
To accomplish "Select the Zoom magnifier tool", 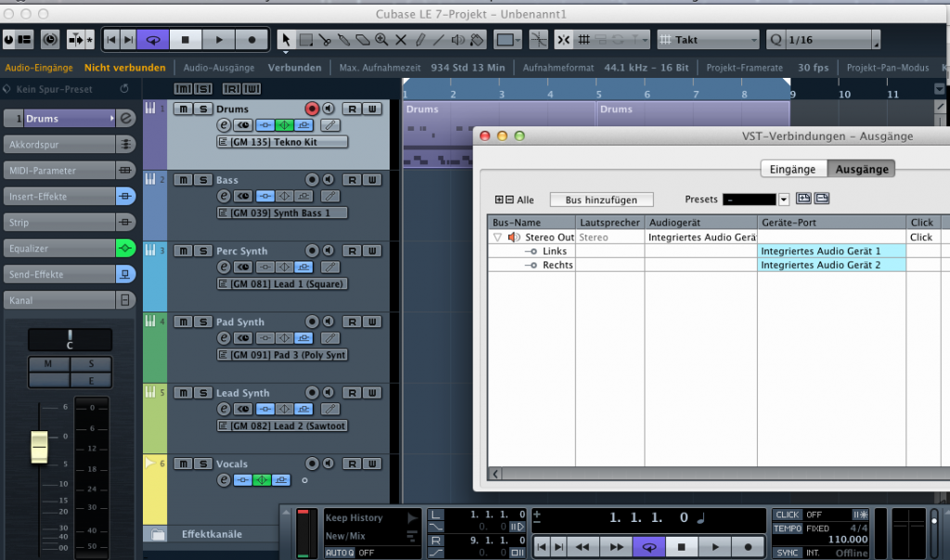I will 381,40.
